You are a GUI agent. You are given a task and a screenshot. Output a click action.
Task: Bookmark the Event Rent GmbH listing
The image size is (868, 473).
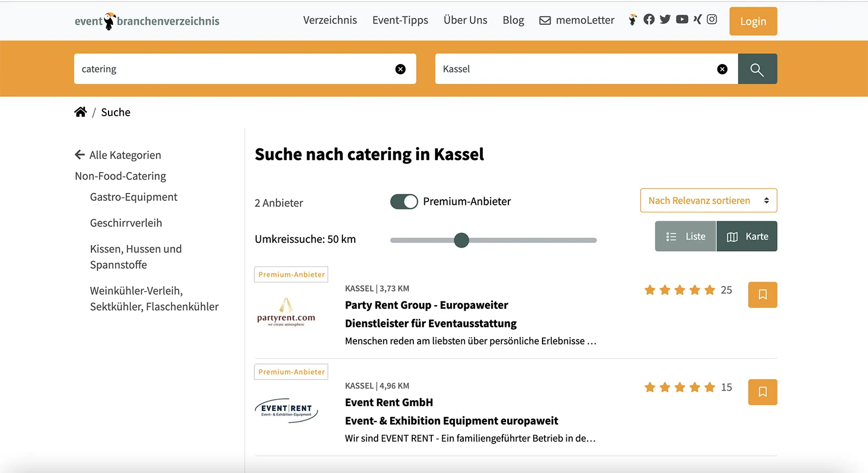tap(762, 392)
